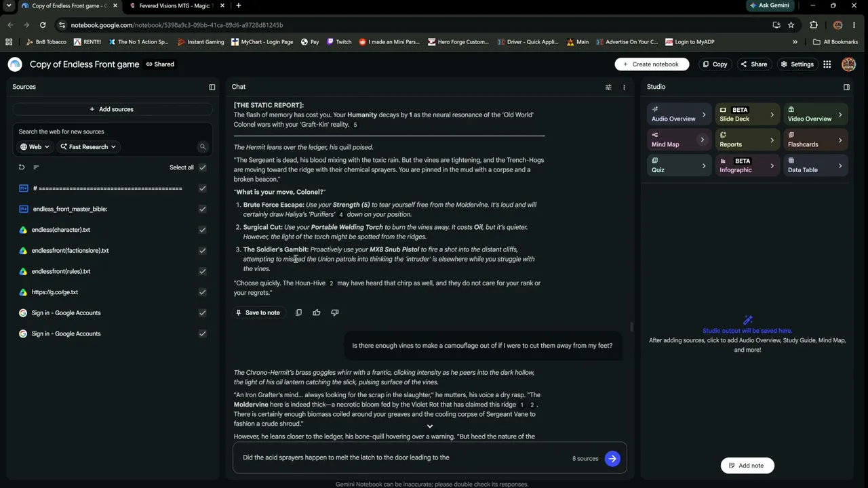Viewport: 868px width, 488px height.
Task: Open chat configuration options icon
Action: 608,87
